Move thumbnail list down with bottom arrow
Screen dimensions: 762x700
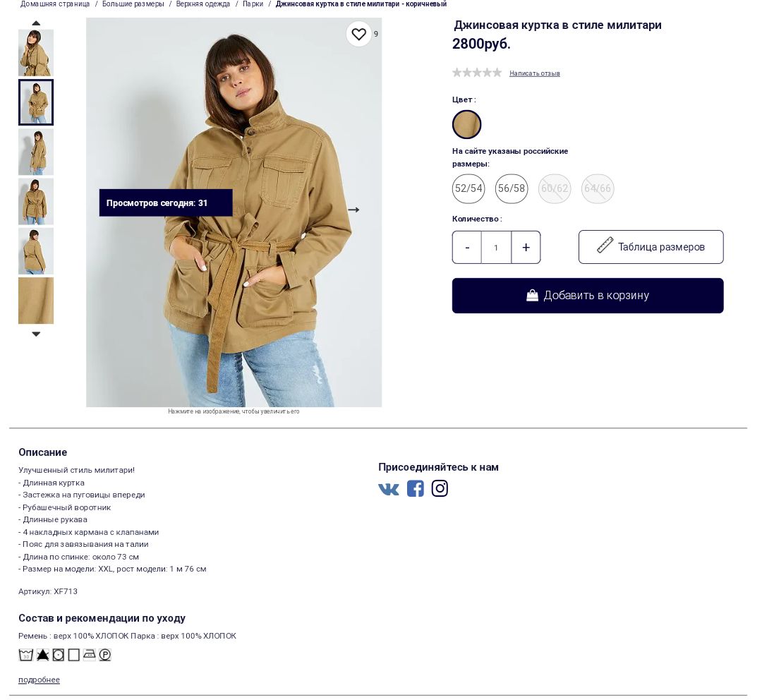[36, 334]
